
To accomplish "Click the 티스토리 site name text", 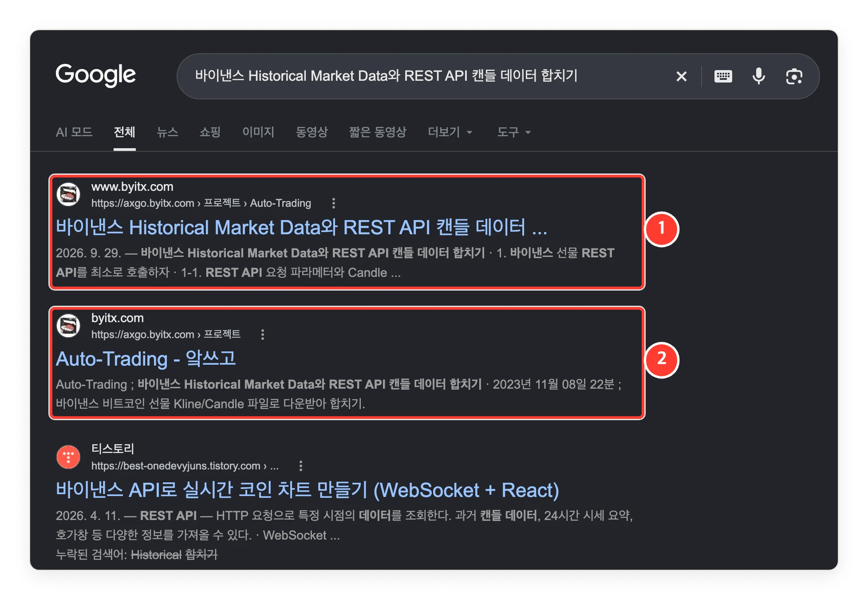I will 113,449.
